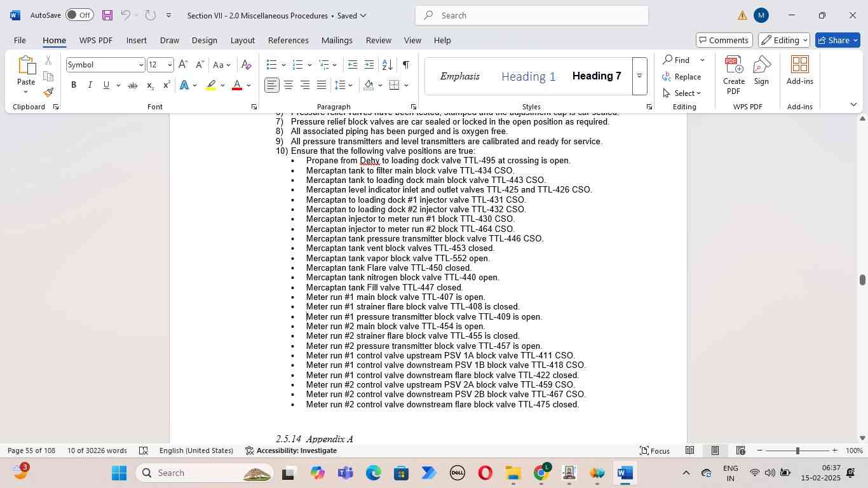Increase paragraph indent

369,65
